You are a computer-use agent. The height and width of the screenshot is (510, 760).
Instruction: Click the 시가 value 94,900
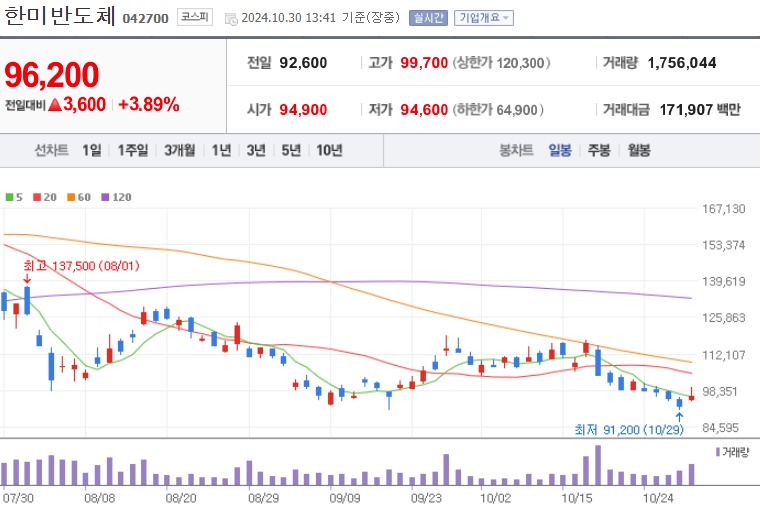(x=303, y=110)
